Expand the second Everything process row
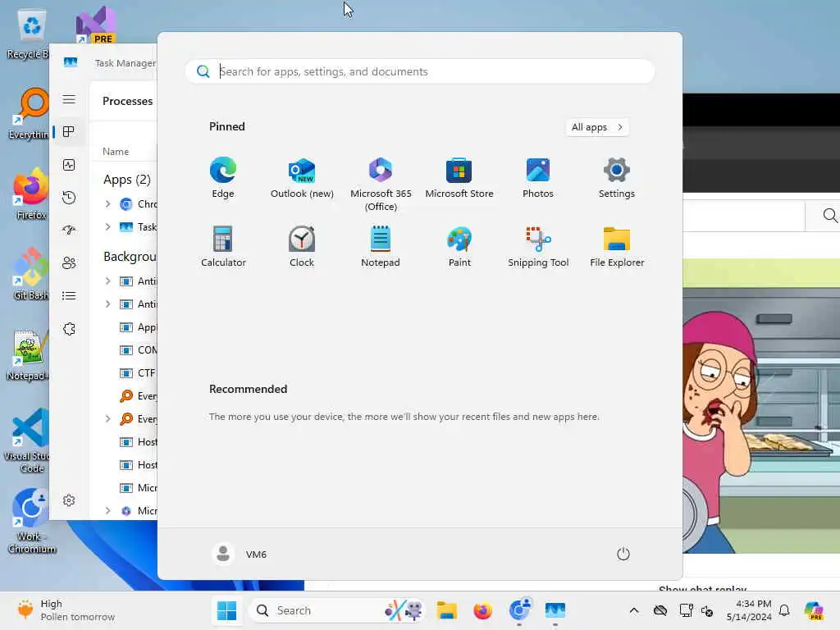This screenshot has width=840, height=630. pos(107,419)
